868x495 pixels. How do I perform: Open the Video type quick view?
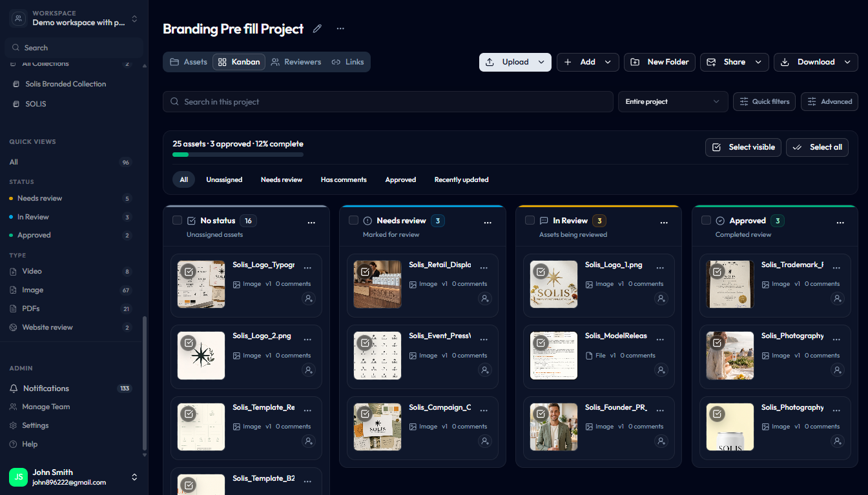pyautogui.click(x=70, y=272)
